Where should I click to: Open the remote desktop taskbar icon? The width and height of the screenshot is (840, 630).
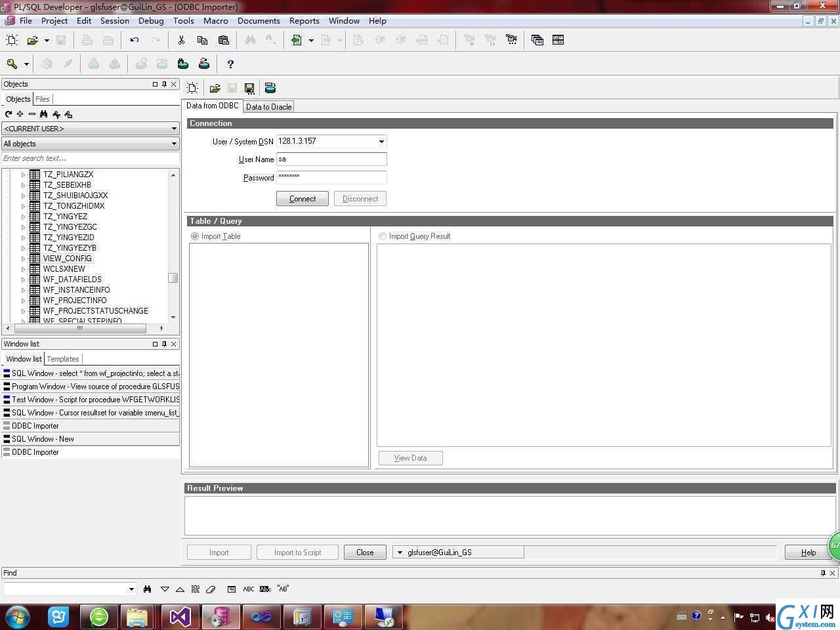(383, 617)
